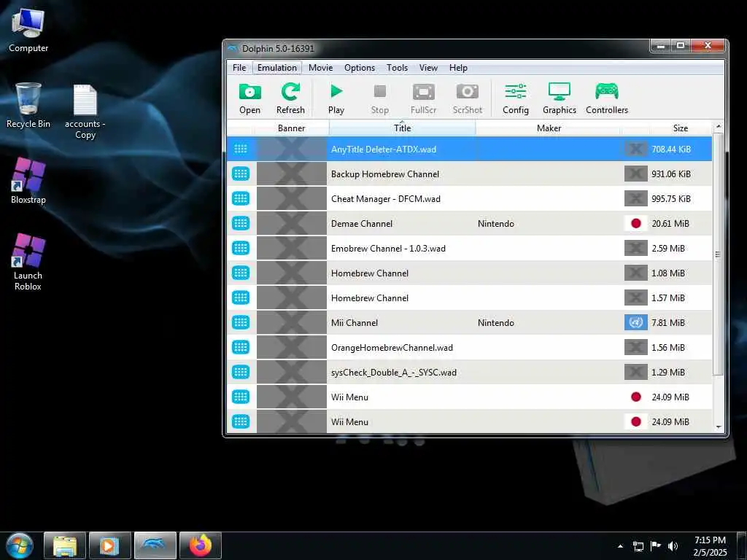Open the Computer desktop icon

(x=28, y=31)
